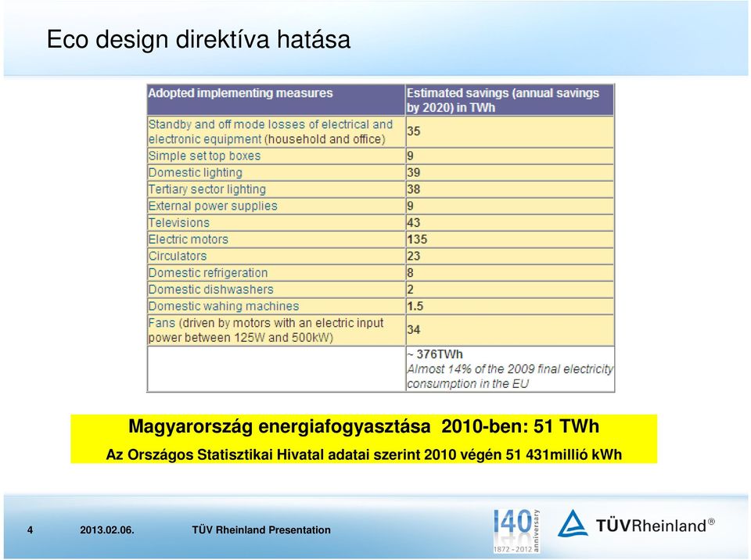Click "Domestic refrigeration" label
The height and width of the screenshot is (560, 751).
(x=208, y=273)
